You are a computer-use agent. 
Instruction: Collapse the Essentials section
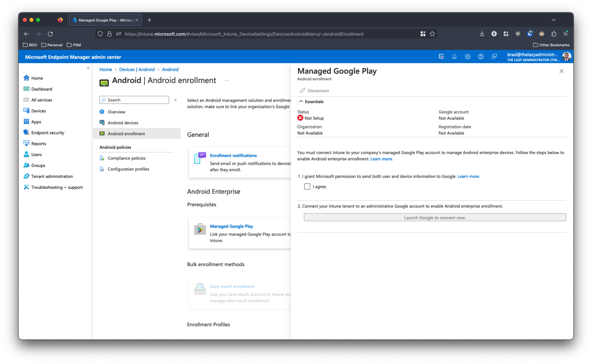coord(311,102)
